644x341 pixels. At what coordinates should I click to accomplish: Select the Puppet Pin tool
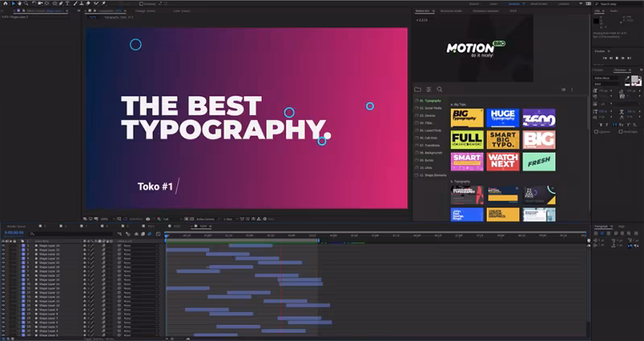click(104, 3)
